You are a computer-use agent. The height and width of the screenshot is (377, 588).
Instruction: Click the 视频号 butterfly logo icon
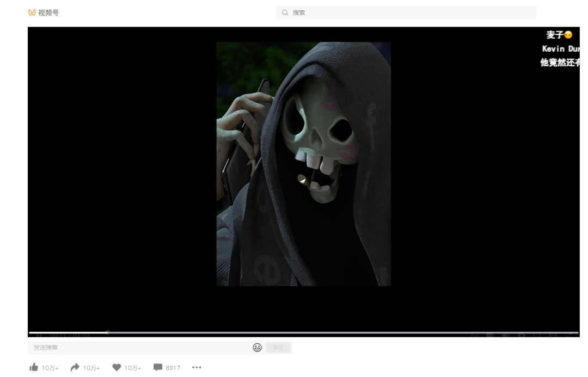(32, 13)
